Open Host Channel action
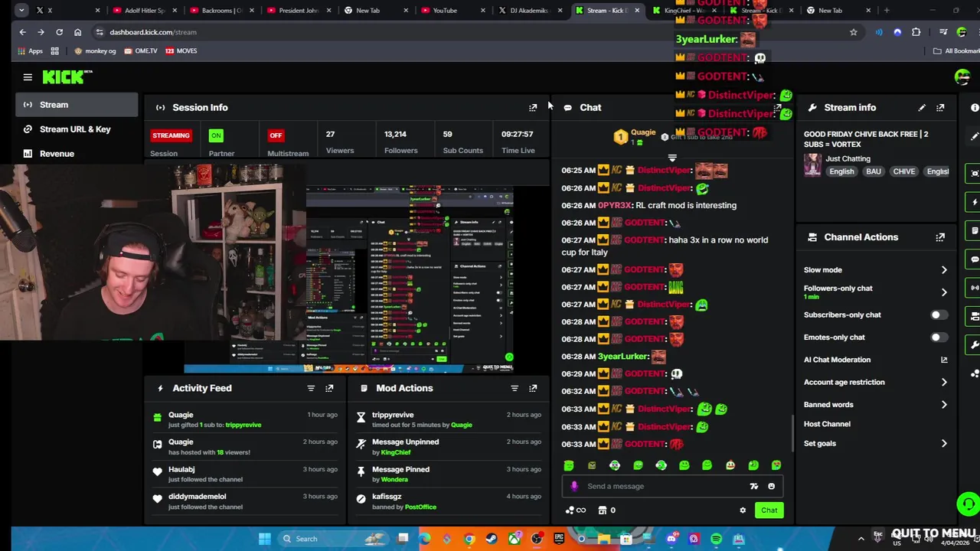980x551 pixels. click(x=827, y=424)
